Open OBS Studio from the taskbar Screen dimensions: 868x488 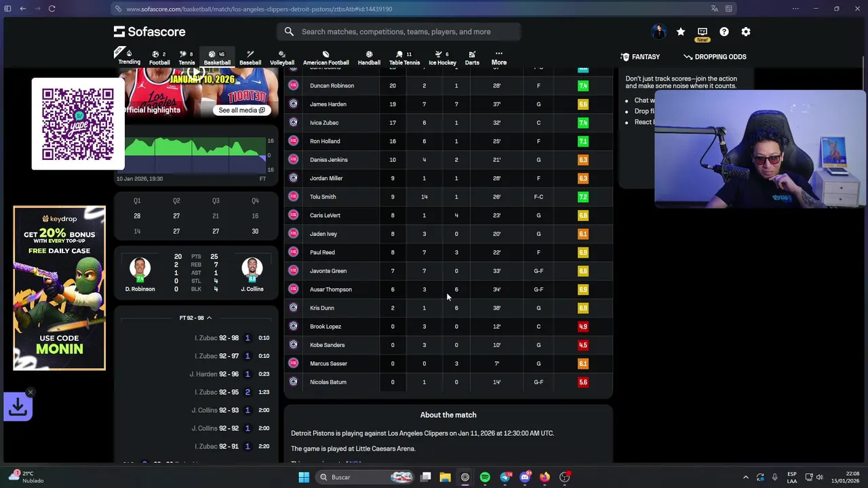(x=564, y=477)
